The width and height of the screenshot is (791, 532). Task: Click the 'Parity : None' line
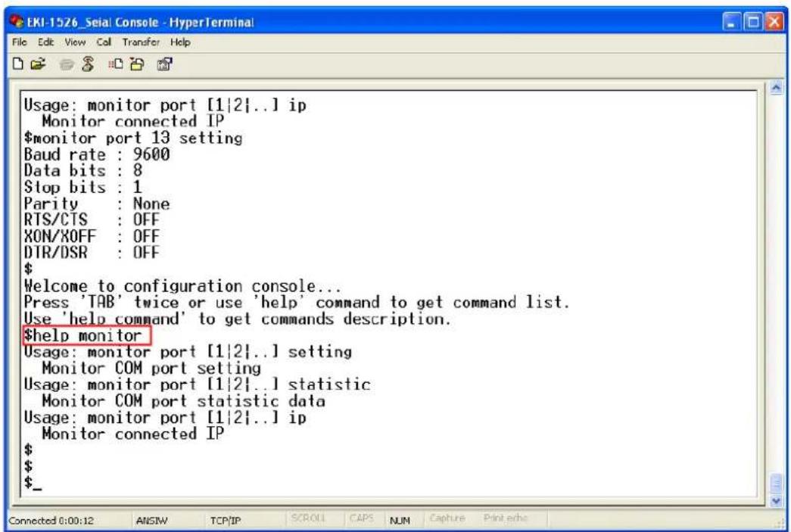[x=97, y=204]
